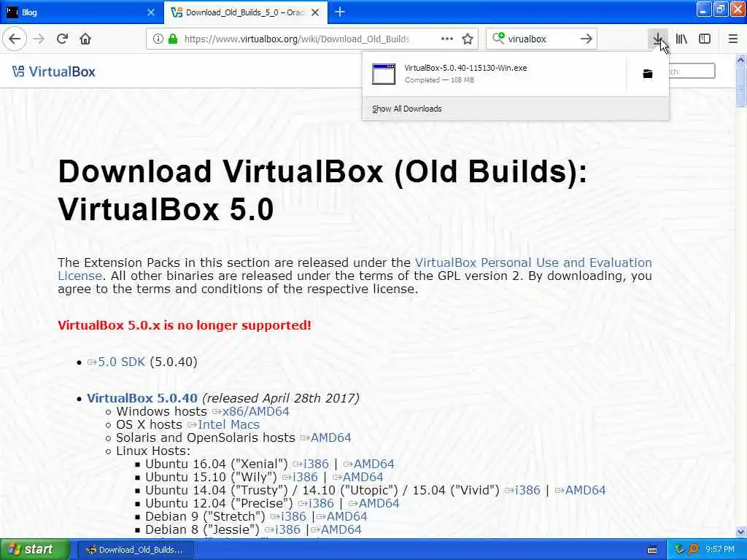Viewport: 747px width, 560px height.
Task: Click the search box containing virualbox
Action: 541,39
